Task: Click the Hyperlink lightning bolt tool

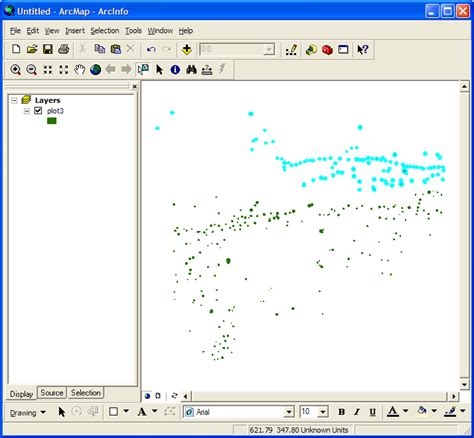Action: pos(222,69)
